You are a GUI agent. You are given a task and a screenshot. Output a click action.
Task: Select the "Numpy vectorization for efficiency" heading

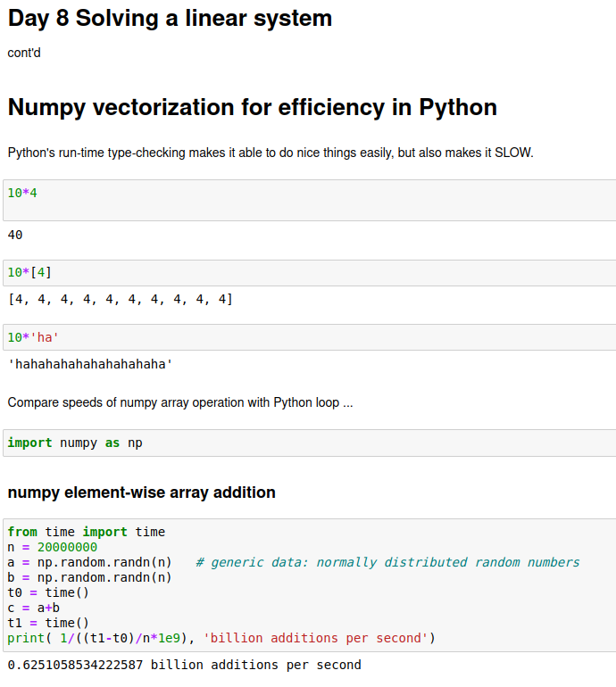pyautogui.click(x=252, y=108)
